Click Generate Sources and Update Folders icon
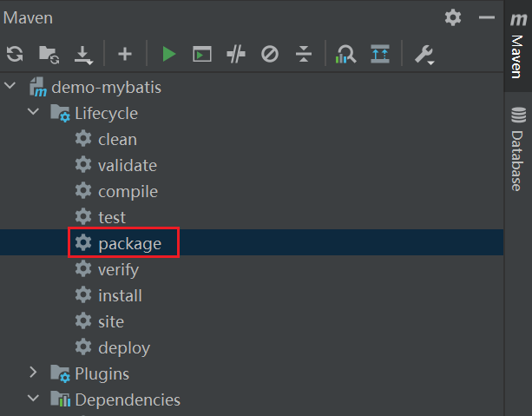Image resolution: width=532 pixels, height=416 pixels. click(49, 55)
